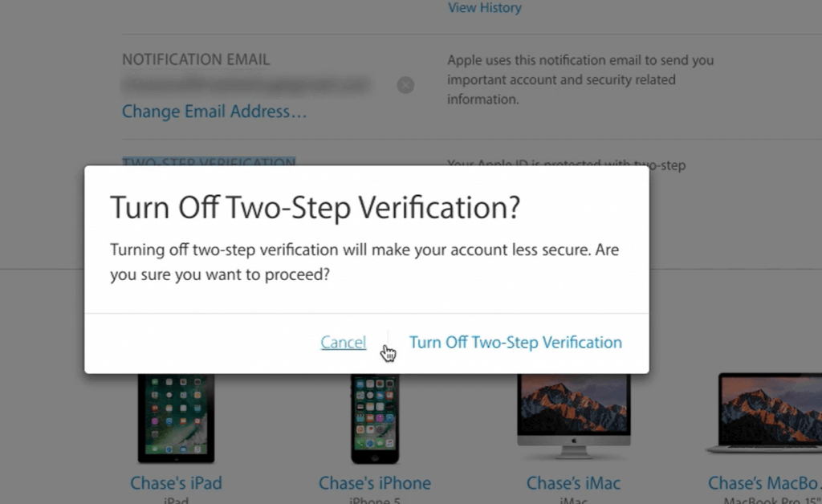The height and width of the screenshot is (504, 822).
Task: Click the Notification Email heading
Action: (196, 59)
